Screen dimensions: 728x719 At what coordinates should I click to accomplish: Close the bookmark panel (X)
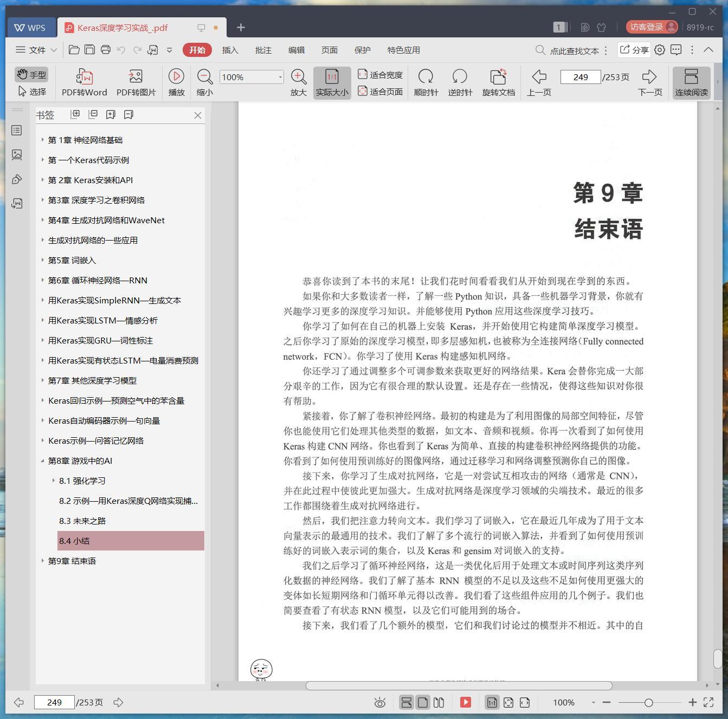198,115
